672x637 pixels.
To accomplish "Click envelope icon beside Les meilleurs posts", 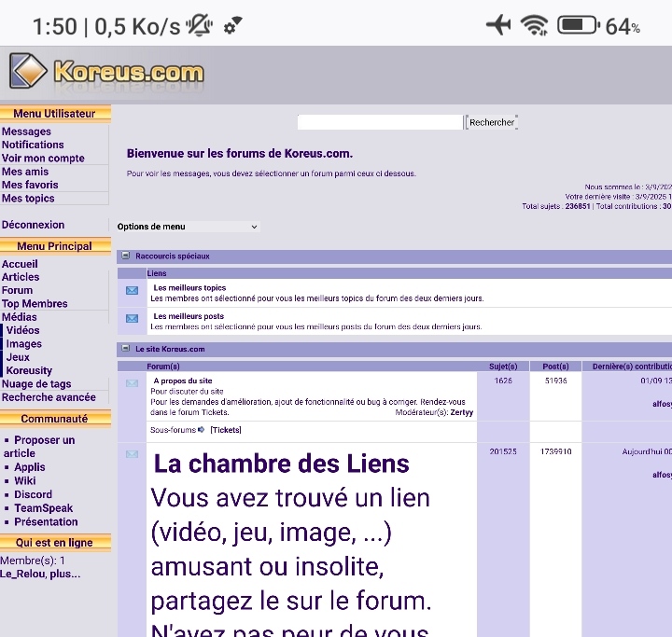I will [132, 319].
